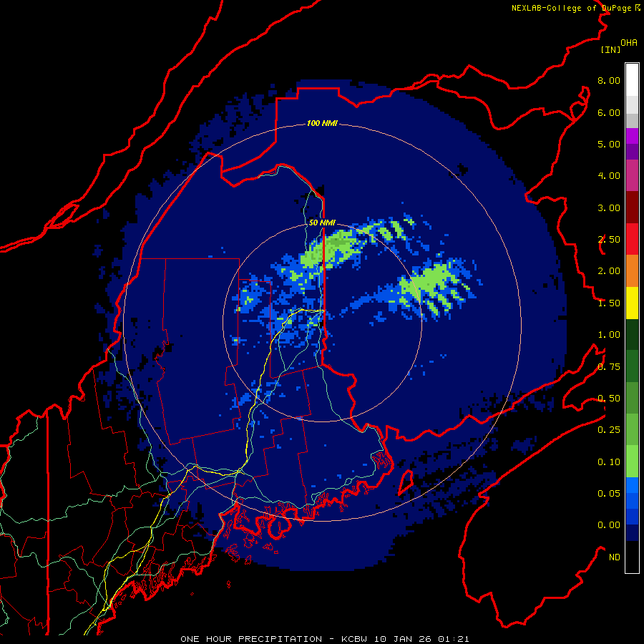This screenshot has height=644, width=644.
Task: Click the 50 NMI range ring label
Action: (322, 223)
